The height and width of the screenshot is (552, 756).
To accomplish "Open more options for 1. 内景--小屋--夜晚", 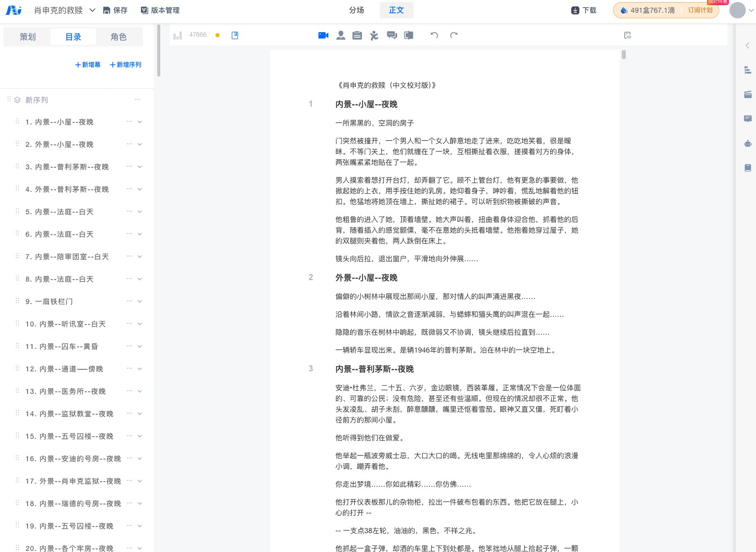I will pyautogui.click(x=129, y=121).
